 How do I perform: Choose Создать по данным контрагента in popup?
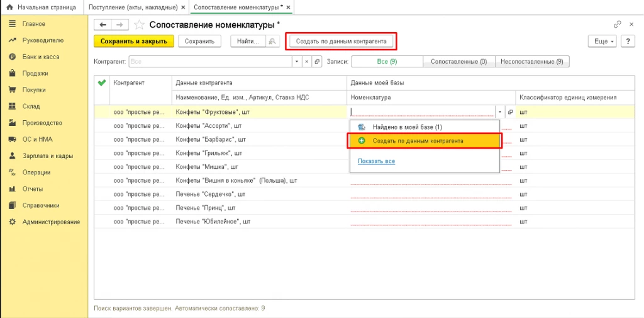point(425,140)
